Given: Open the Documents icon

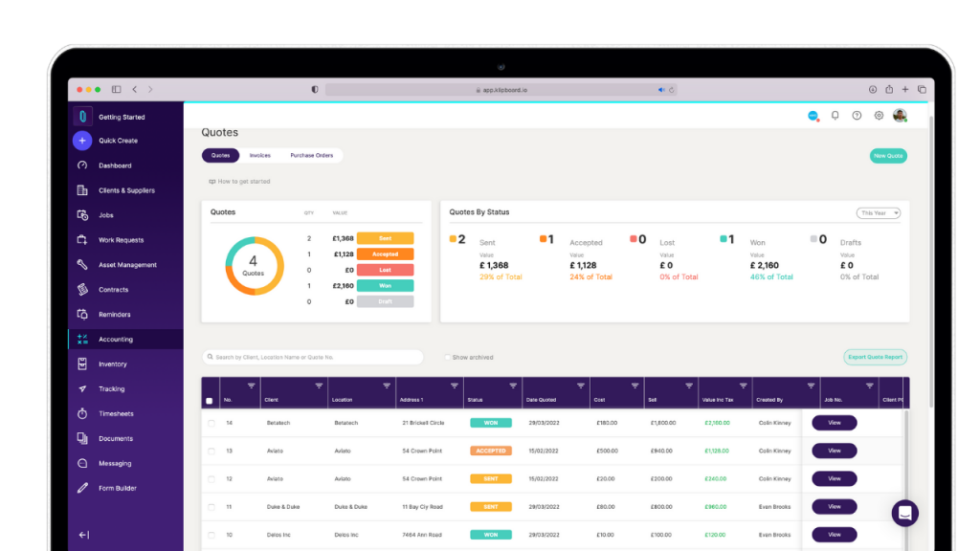Looking at the screenshot, I should coord(82,438).
